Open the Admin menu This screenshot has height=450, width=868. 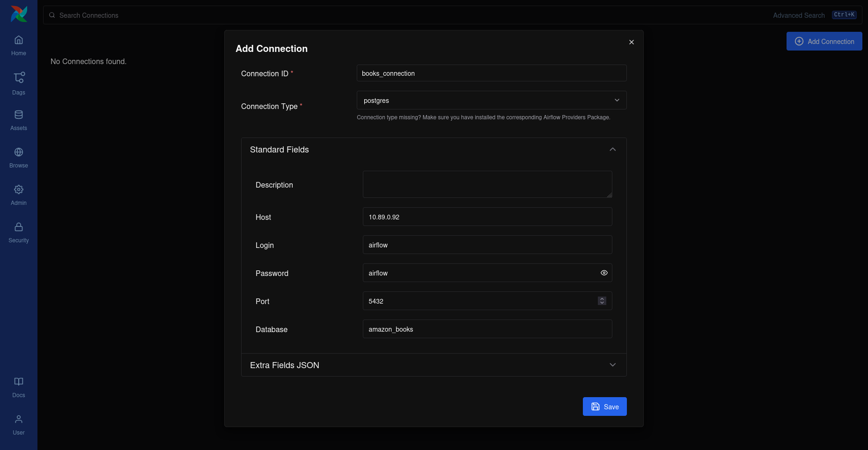tap(19, 195)
